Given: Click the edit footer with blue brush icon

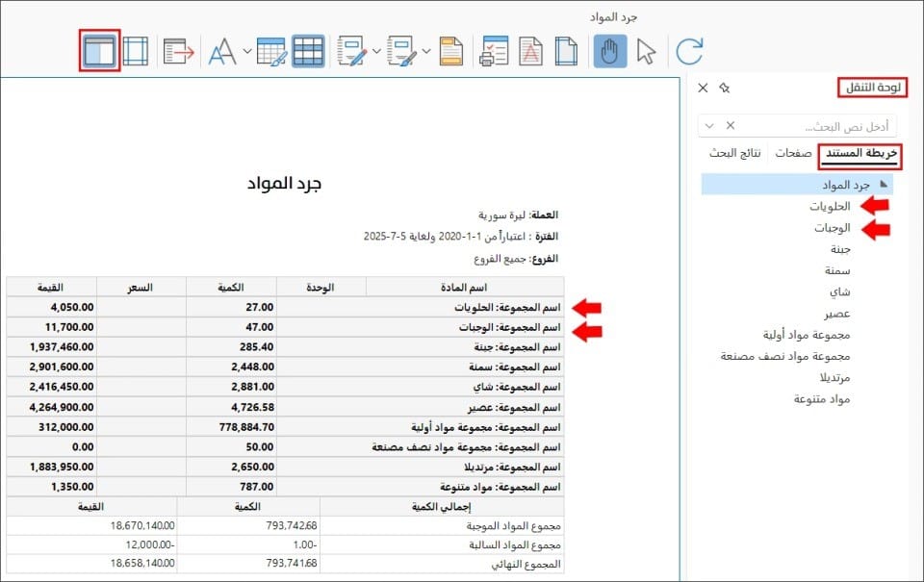Looking at the screenshot, I should tap(402, 51).
